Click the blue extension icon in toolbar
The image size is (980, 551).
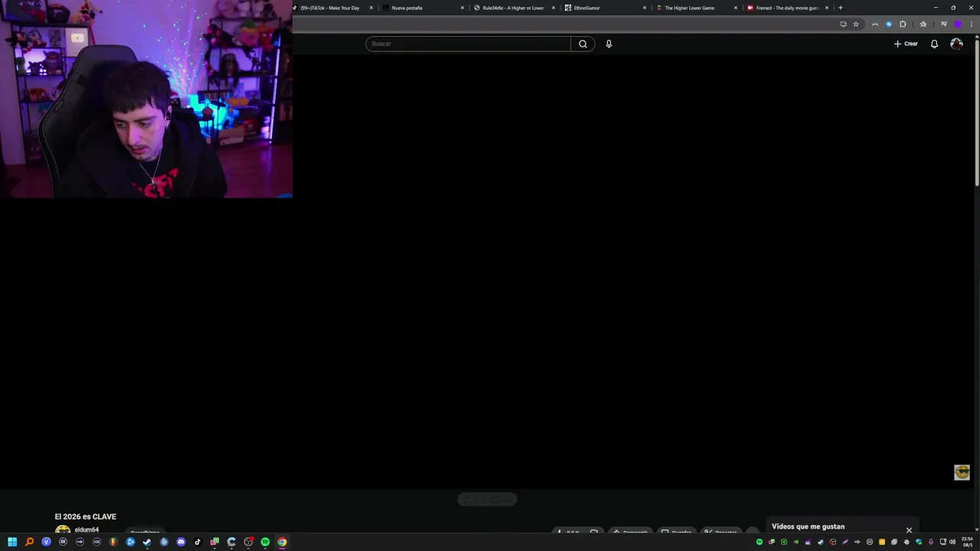889,24
